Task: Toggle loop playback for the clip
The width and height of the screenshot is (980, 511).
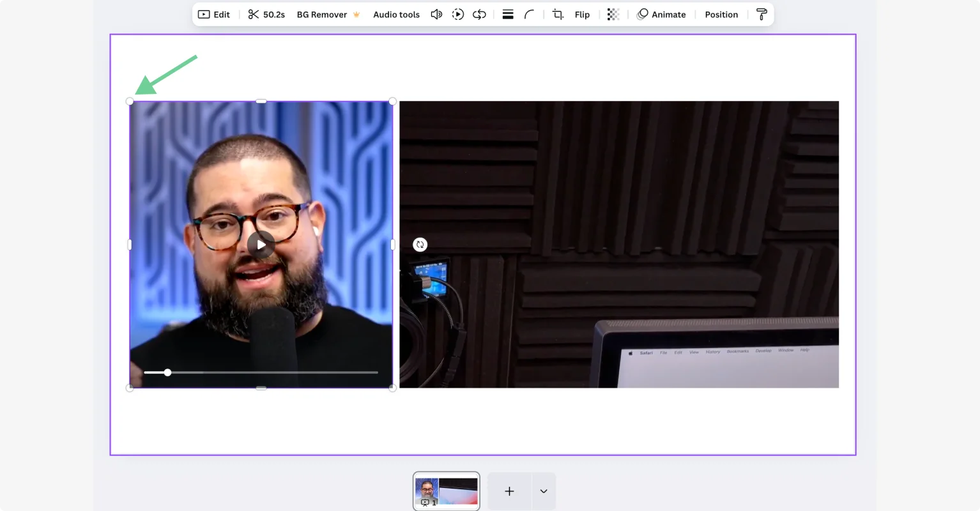Action: tap(479, 14)
